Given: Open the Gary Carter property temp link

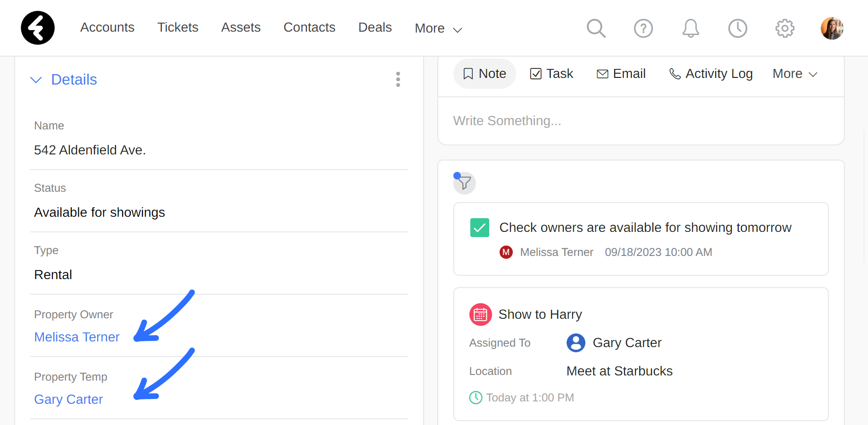Looking at the screenshot, I should pyautogui.click(x=68, y=399).
